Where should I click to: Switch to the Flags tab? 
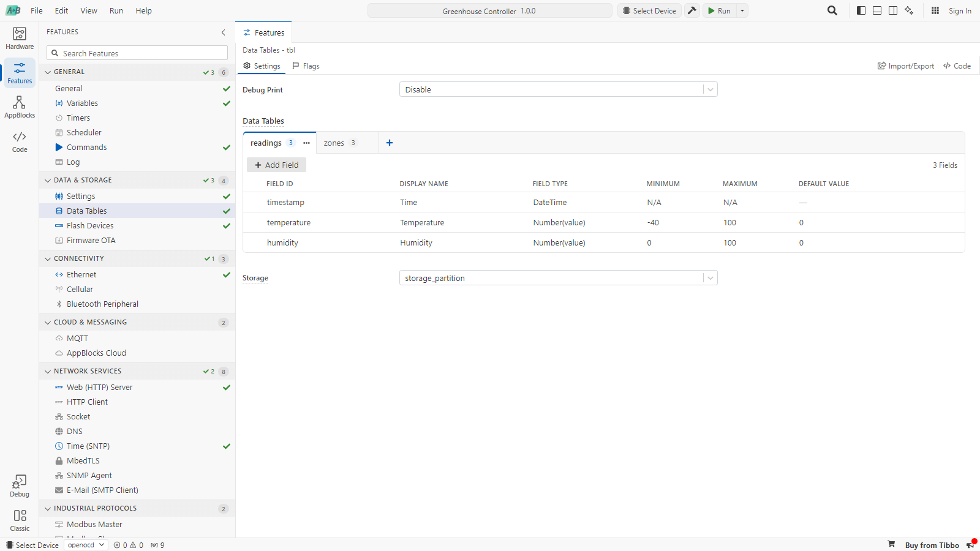(x=306, y=66)
